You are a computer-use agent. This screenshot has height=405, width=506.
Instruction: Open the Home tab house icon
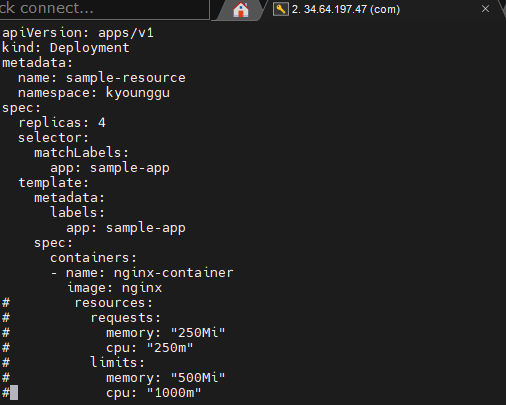coord(241,9)
